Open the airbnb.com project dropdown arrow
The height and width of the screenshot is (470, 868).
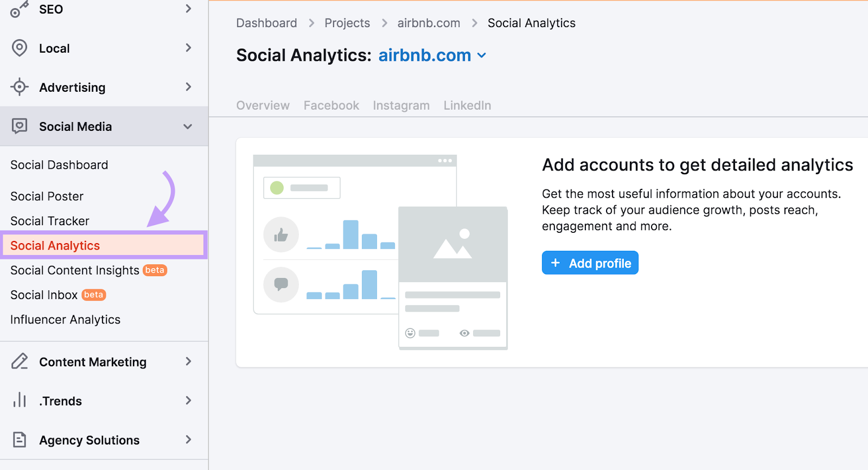click(482, 55)
